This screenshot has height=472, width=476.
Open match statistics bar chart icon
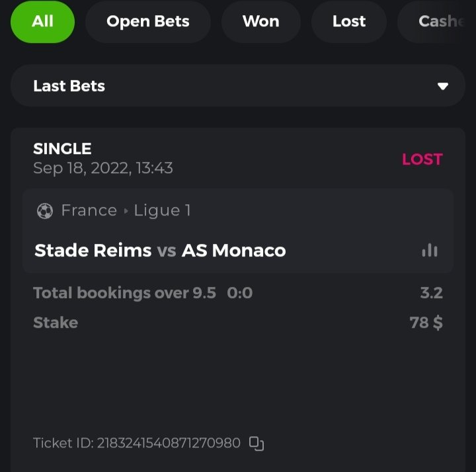430,251
